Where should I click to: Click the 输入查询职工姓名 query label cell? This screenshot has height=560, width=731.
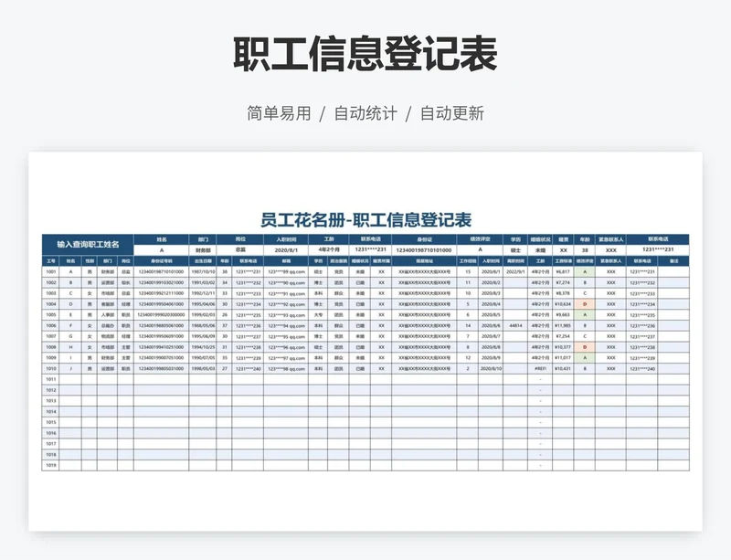click(88, 245)
